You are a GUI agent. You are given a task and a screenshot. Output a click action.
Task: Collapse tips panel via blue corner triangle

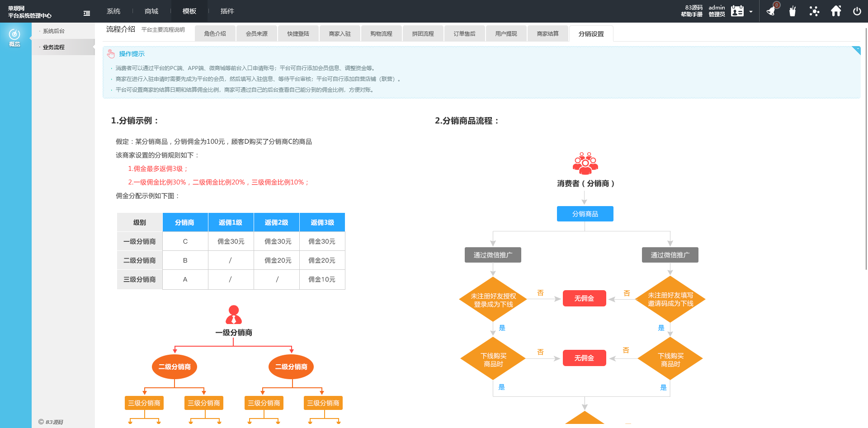[857, 50]
